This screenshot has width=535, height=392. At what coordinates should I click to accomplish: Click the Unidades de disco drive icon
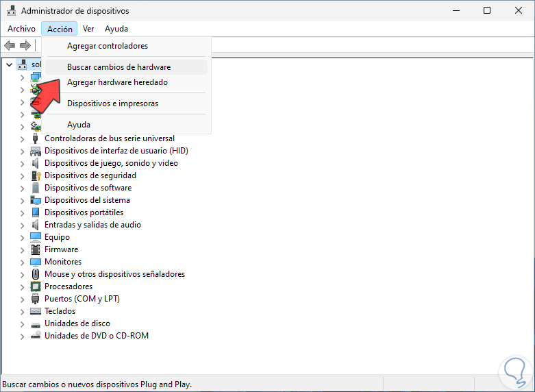(x=36, y=324)
